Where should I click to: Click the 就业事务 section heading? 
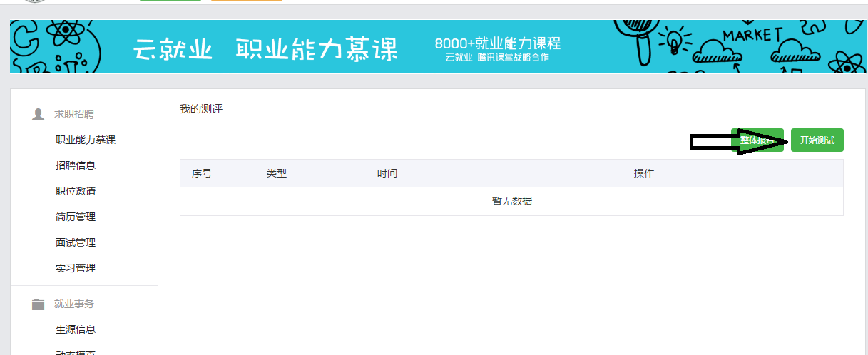(74, 304)
